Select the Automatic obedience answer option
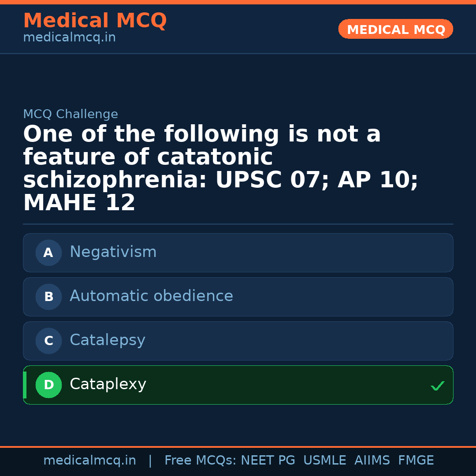 pyautogui.click(x=238, y=297)
